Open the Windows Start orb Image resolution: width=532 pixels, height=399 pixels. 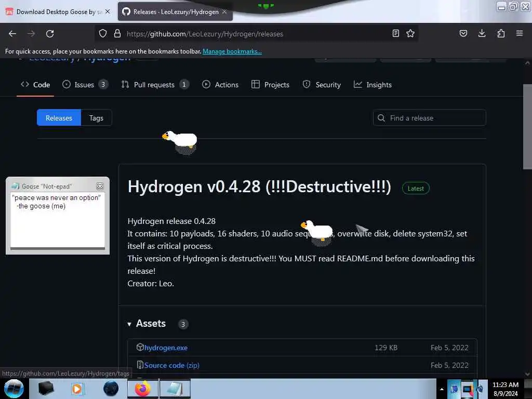point(14,389)
